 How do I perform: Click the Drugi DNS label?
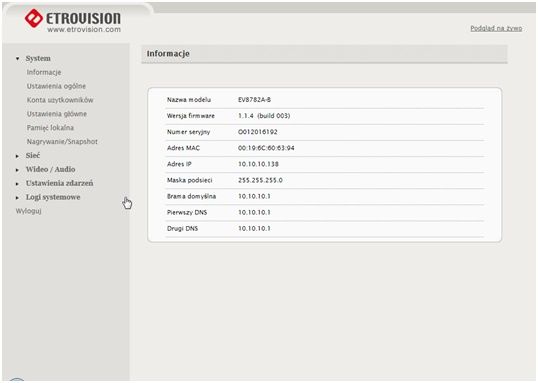click(182, 229)
